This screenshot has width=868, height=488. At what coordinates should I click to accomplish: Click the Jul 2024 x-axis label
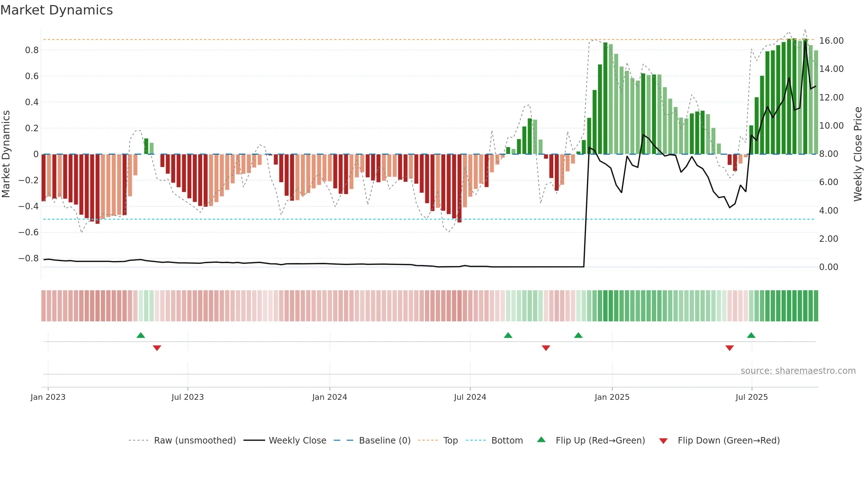[x=470, y=397]
